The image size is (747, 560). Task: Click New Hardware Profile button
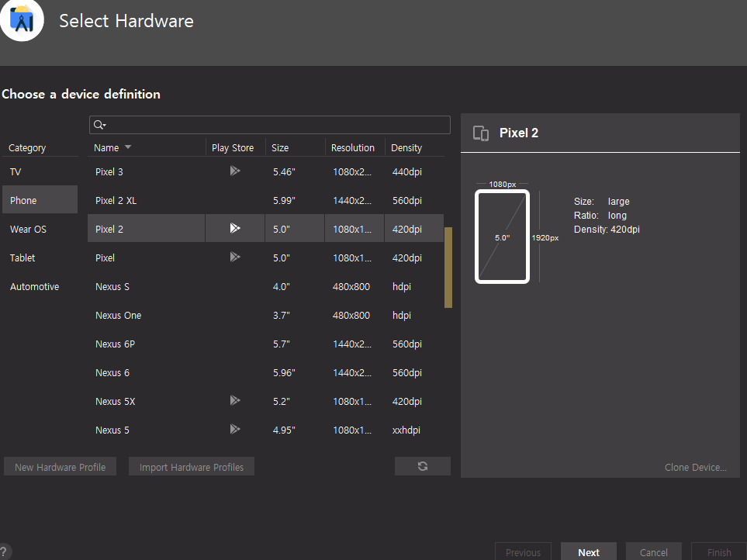pyautogui.click(x=60, y=467)
